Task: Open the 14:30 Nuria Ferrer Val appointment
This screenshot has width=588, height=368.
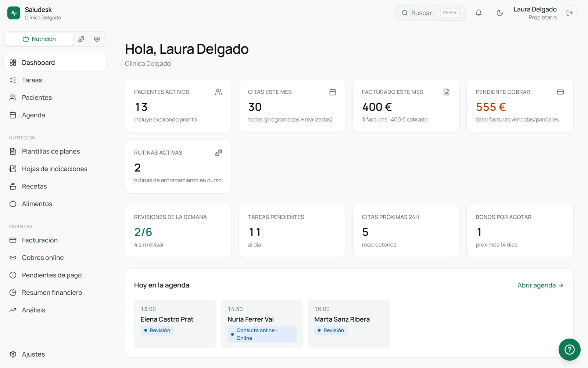Action: point(262,324)
